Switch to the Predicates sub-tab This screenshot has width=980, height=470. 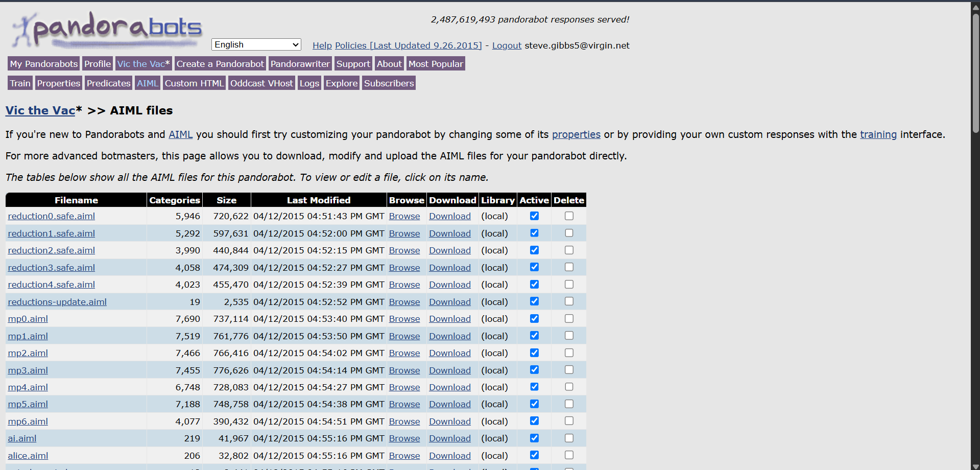(x=109, y=83)
